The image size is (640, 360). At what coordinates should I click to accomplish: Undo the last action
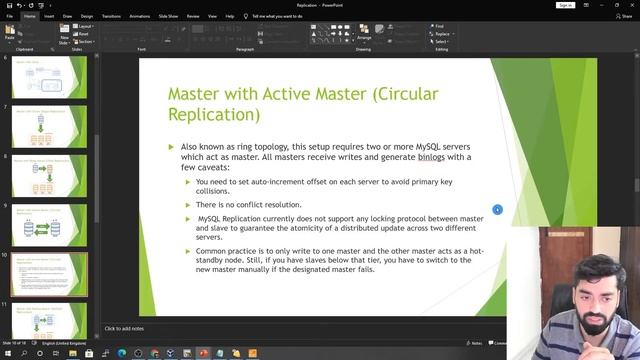tap(19, 5)
